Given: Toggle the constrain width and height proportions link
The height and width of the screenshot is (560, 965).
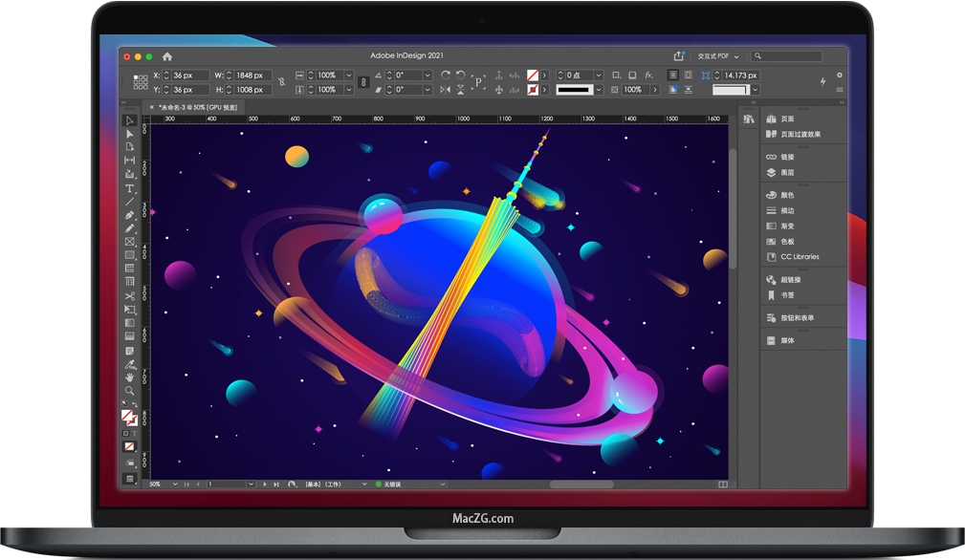Looking at the screenshot, I should point(281,82).
